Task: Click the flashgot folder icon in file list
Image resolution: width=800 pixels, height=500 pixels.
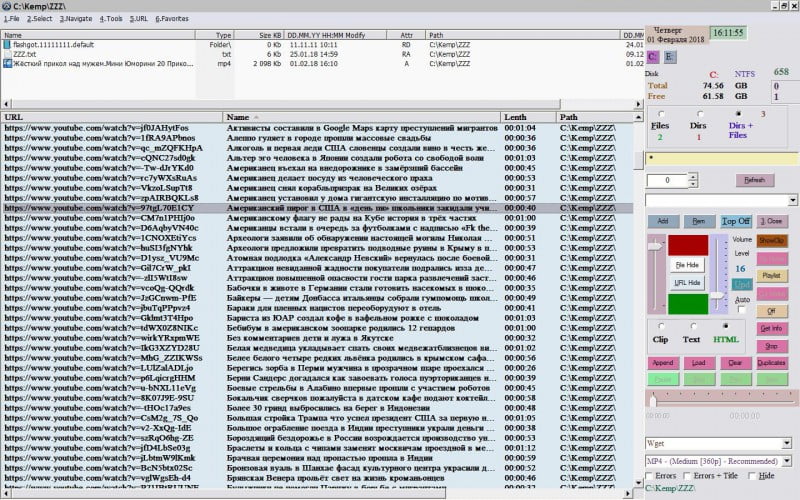Action: (x=7, y=45)
